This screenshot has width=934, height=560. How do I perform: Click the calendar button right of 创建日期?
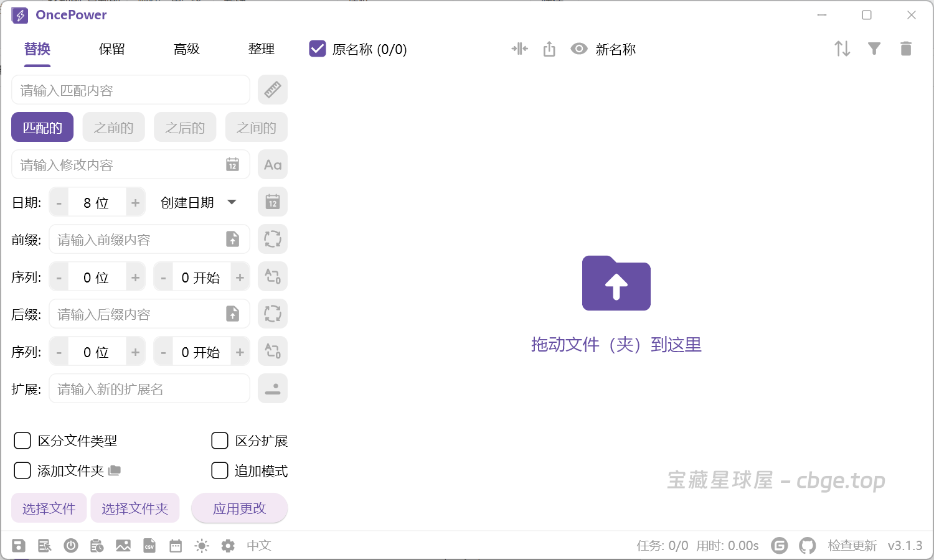(273, 202)
